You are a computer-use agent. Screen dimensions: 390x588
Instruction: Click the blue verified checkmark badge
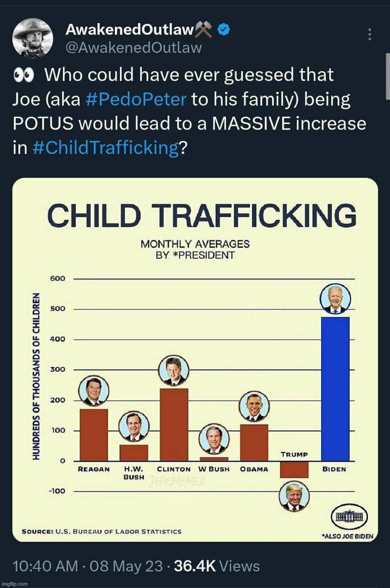(224, 30)
